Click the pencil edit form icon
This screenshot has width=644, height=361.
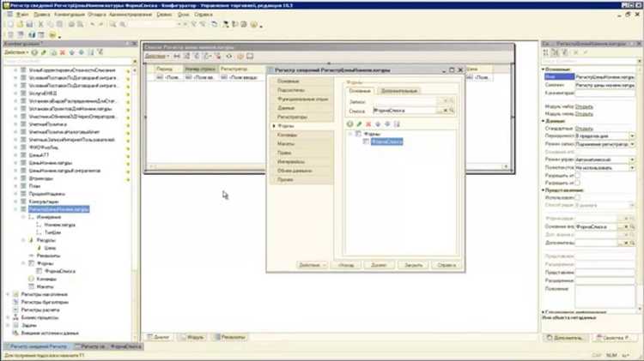tap(360, 123)
